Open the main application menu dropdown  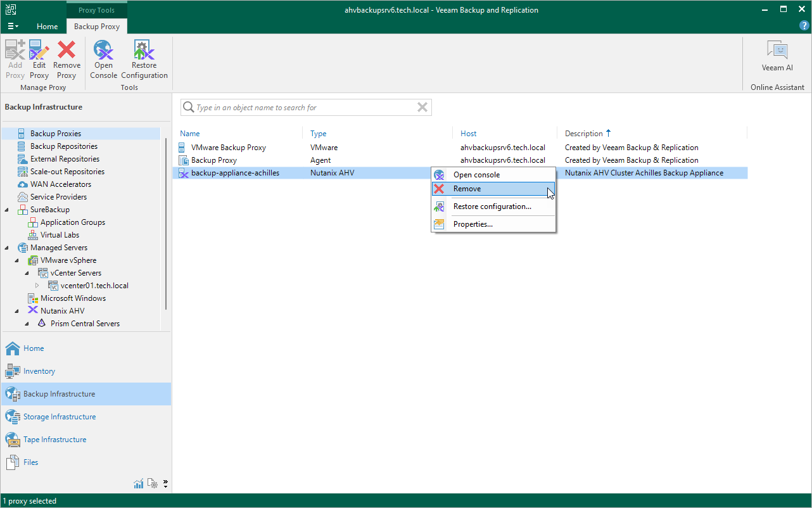13,27
